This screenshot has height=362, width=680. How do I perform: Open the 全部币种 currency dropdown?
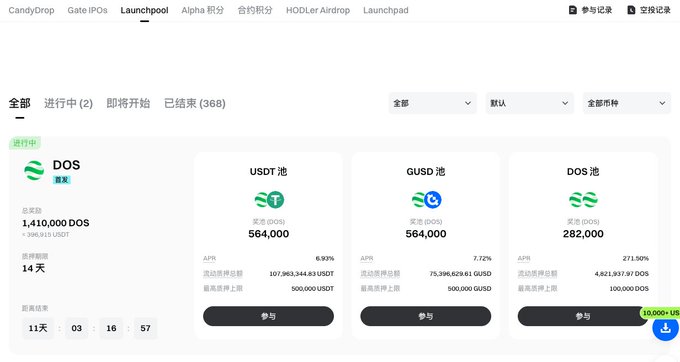627,103
